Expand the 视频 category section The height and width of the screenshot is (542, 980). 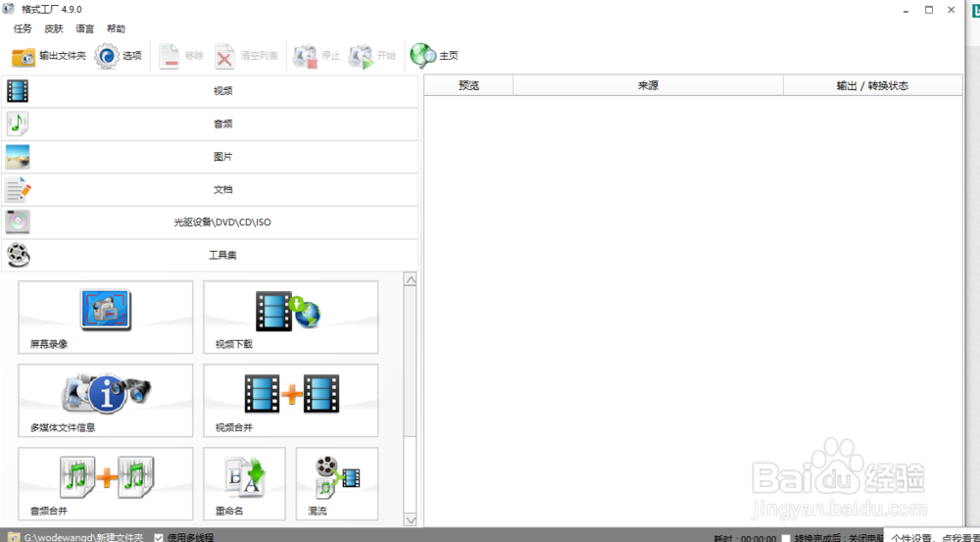click(x=210, y=90)
